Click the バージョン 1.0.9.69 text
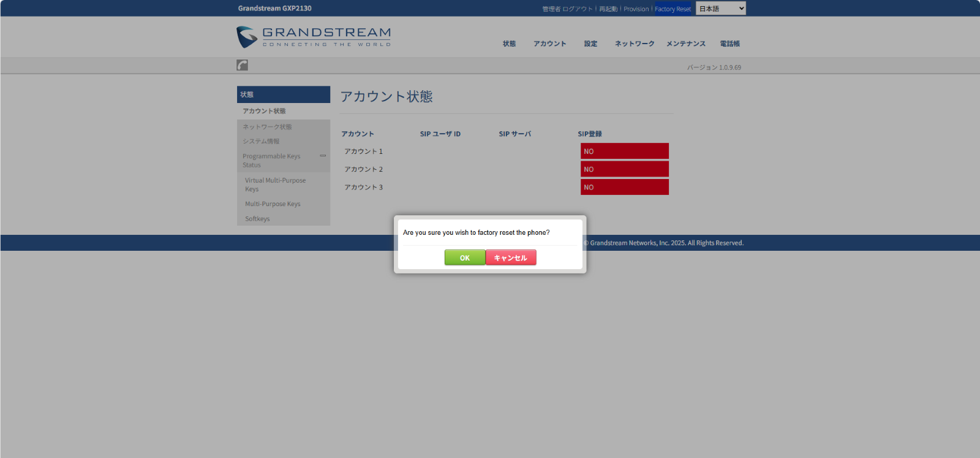 pos(714,67)
